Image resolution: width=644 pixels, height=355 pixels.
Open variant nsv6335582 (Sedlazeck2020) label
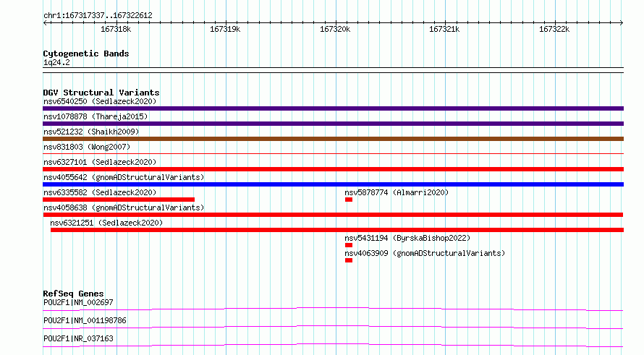(x=100, y=192)
